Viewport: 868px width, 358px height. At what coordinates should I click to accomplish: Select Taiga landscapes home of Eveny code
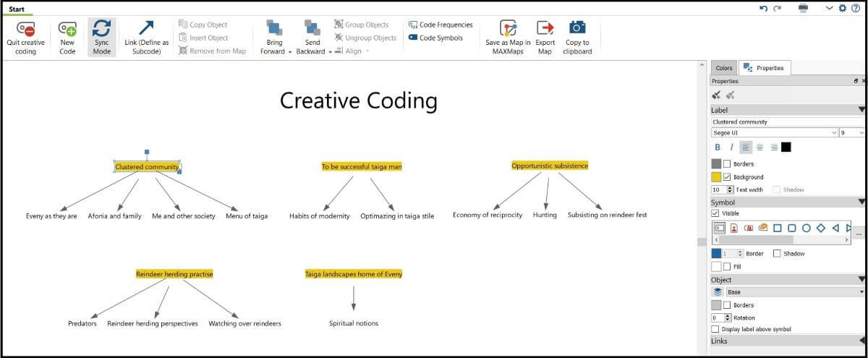point(354,274)
